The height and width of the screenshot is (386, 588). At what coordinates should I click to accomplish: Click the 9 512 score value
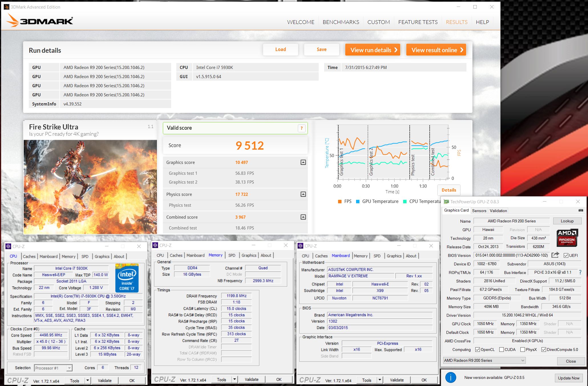coord(250,146)
